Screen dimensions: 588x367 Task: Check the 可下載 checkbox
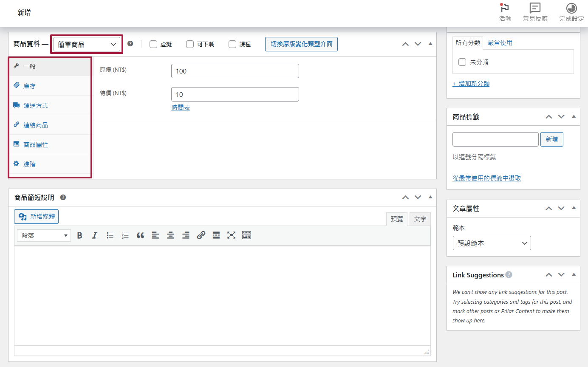click(190, 44)
